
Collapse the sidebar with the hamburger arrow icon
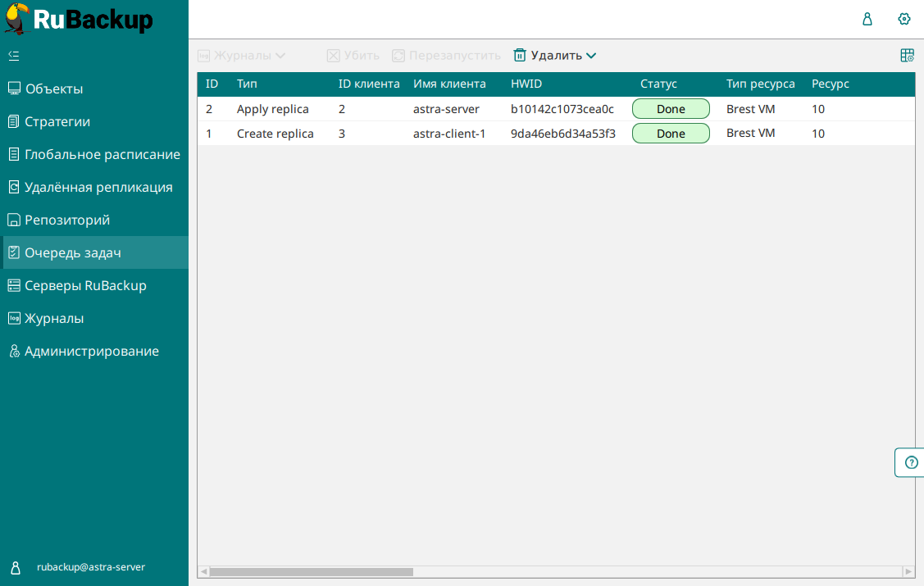coord(13,56)
